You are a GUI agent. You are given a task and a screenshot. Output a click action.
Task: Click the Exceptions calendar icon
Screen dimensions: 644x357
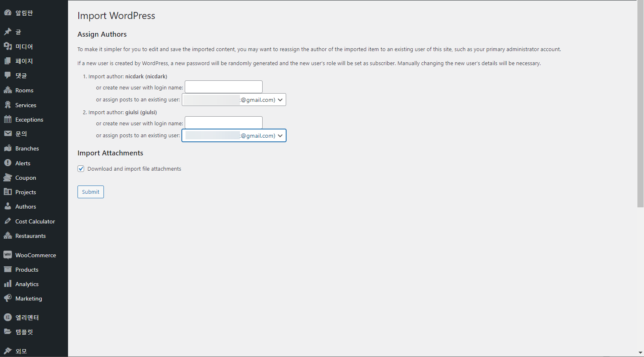[7, 120]
